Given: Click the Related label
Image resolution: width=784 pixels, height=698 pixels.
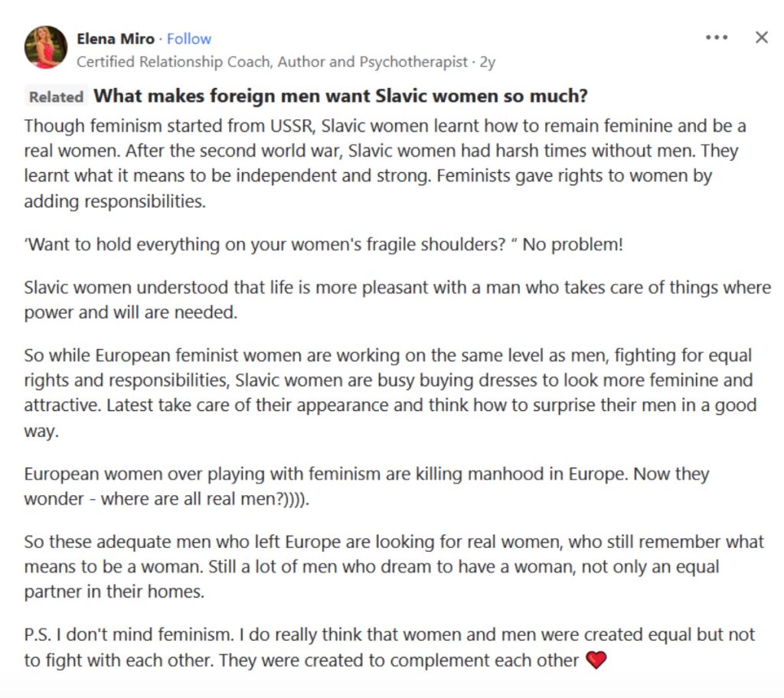Looking at the screenshot, I should (x=56, y=97).
